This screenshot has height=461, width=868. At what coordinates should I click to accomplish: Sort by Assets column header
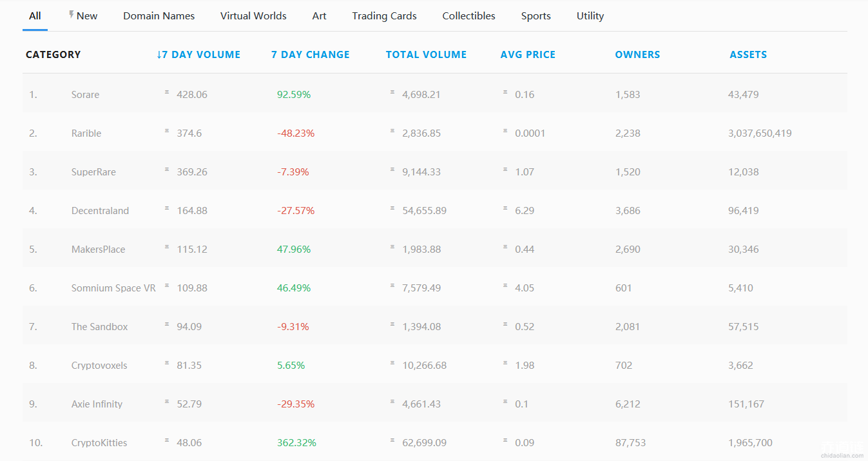748,55
